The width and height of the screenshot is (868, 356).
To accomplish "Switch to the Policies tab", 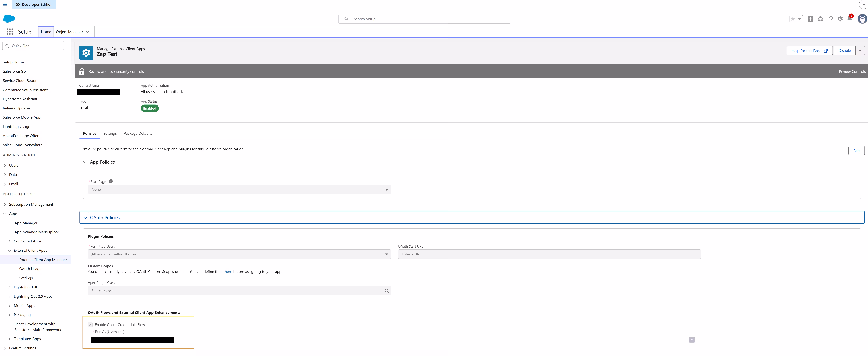I will [x=90, y=133].
